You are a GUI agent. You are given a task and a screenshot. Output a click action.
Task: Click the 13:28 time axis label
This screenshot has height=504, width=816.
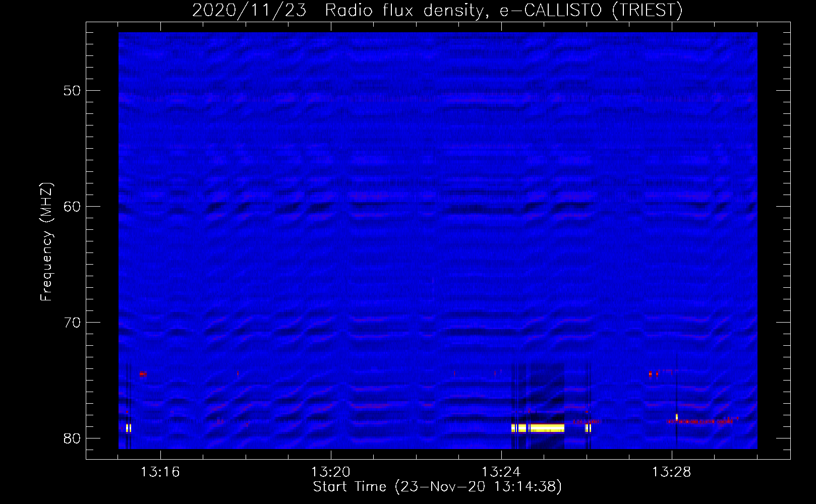[x=672, y=472]
